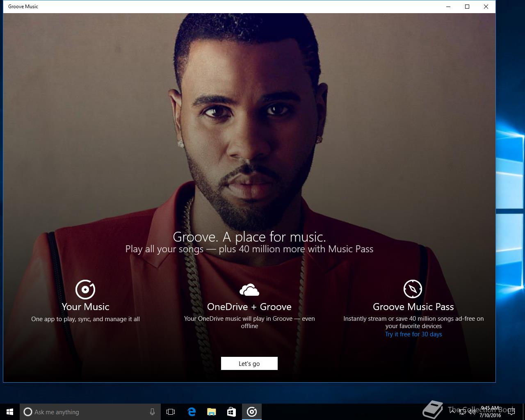Viewport: 525px width, 420px height.
Task: Open Task View from taskbar
Action: [171, 412]
